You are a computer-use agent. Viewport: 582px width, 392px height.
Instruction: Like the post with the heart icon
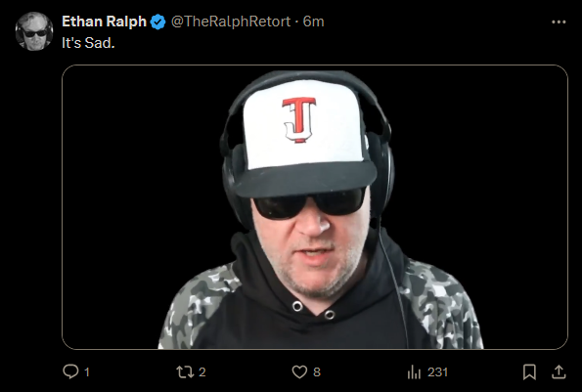pyautogui.click(x=299, y=372)
